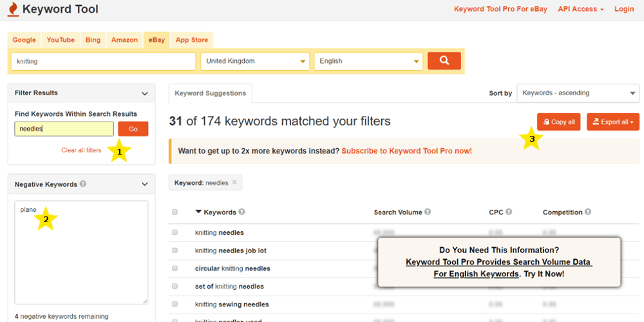Open help icon beside Competition header
The image size is (644, 322).
coord(588,212)
